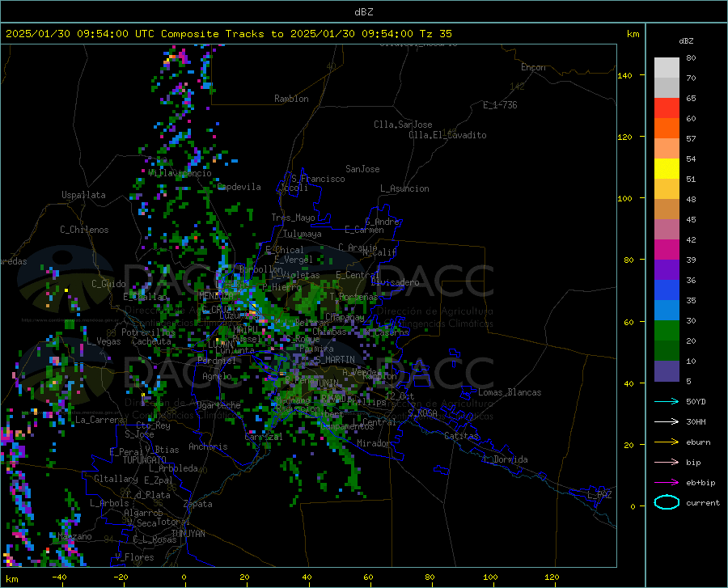Click the Potrerillos map label
Image resolution: width=728 pixels, height=588 pixels.
click(x=148, y=332)
